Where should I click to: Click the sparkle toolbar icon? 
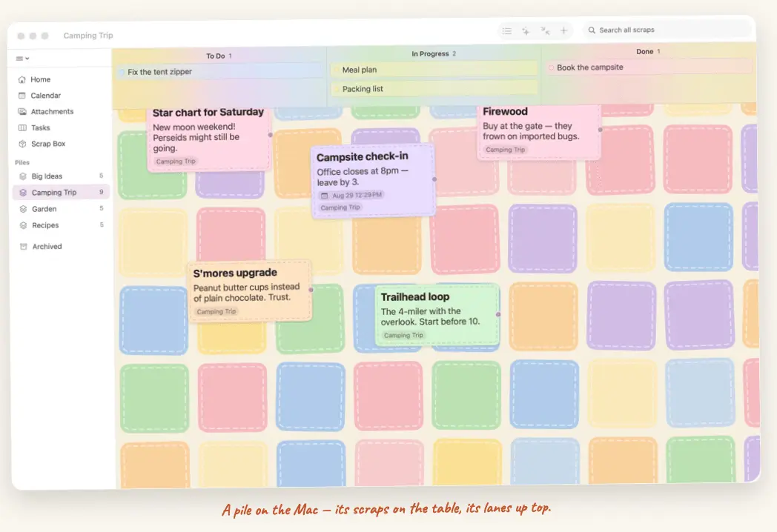[526, 30]
